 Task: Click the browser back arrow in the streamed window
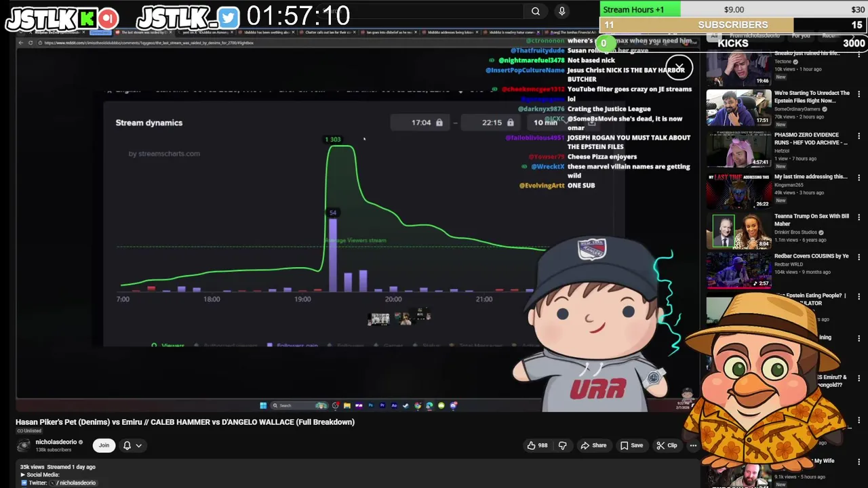pyautogui.click(x=21, y=43)
